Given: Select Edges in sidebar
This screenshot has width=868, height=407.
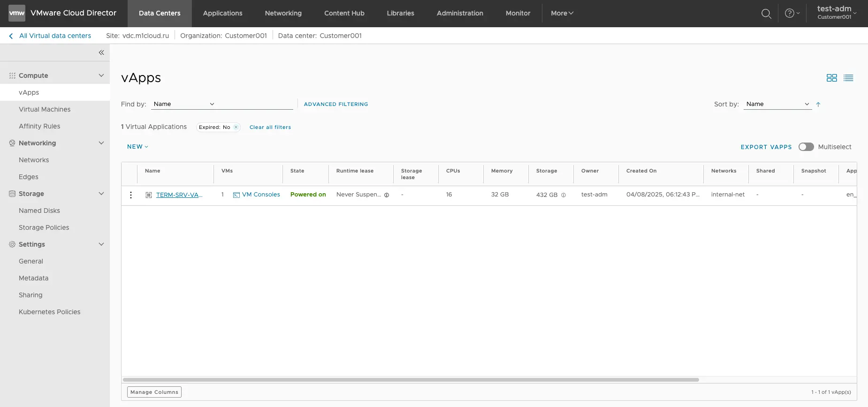Looking at the screenshot, I should coord(29,177).
